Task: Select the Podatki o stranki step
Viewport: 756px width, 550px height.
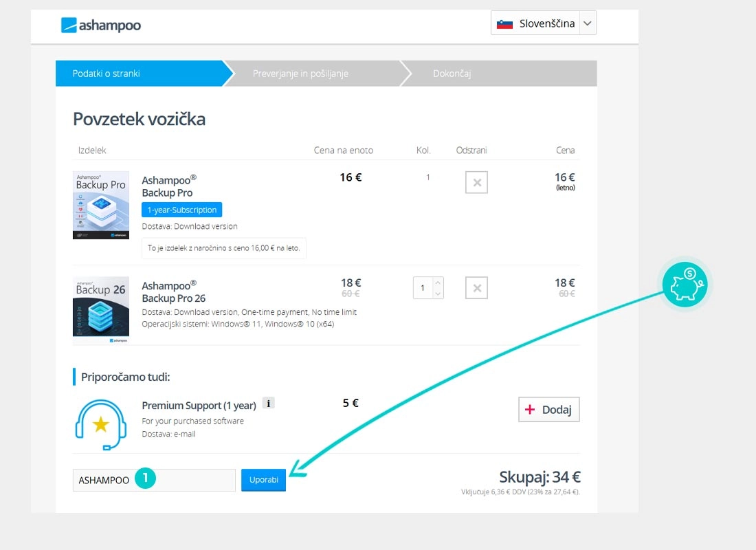Action: pos(107,74)
